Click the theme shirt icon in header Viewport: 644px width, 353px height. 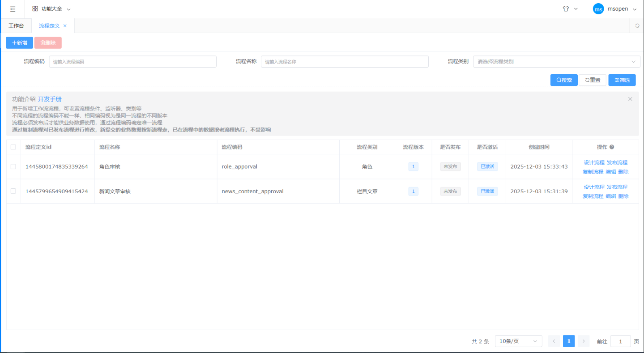[x=566, y=9]
